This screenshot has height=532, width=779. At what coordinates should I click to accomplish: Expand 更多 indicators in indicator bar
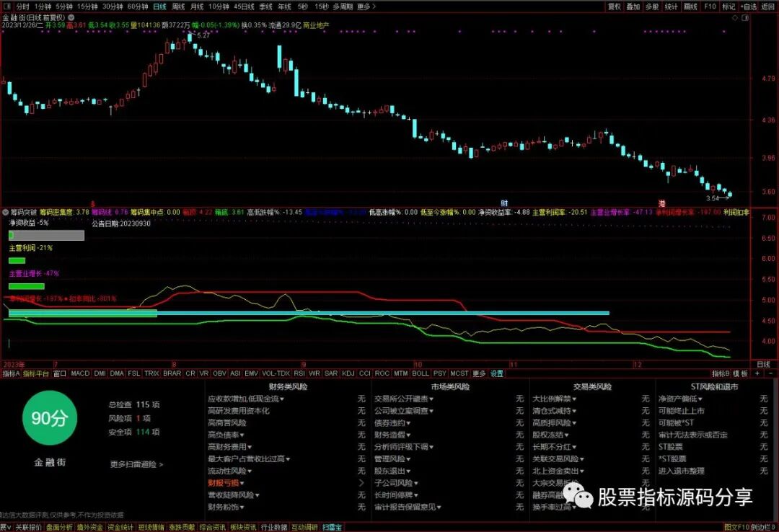point(479,373)
